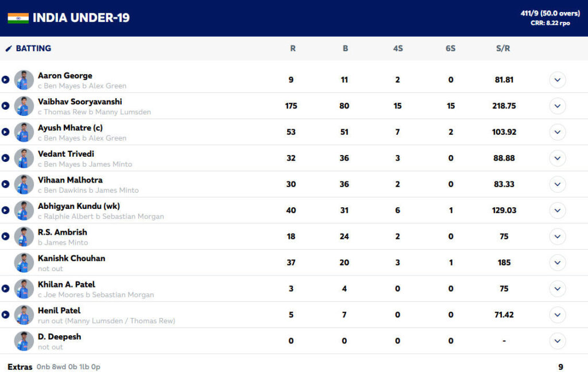Play Abhigyan Kundu's wicket video
Image resolution: width=588 pixels, height=376 pixels.
pos(5,211)
